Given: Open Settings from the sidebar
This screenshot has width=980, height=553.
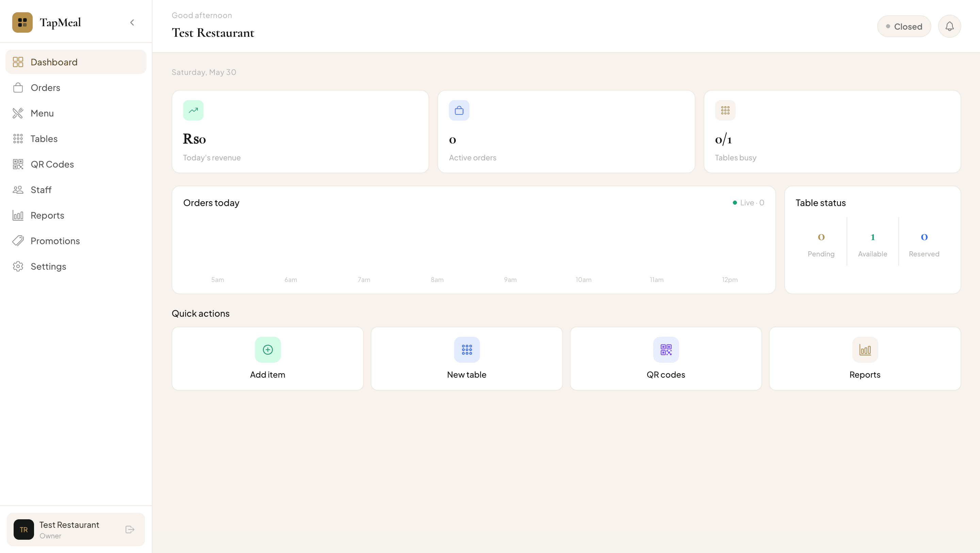Looking at the screenshot, I should click(76, 266).
